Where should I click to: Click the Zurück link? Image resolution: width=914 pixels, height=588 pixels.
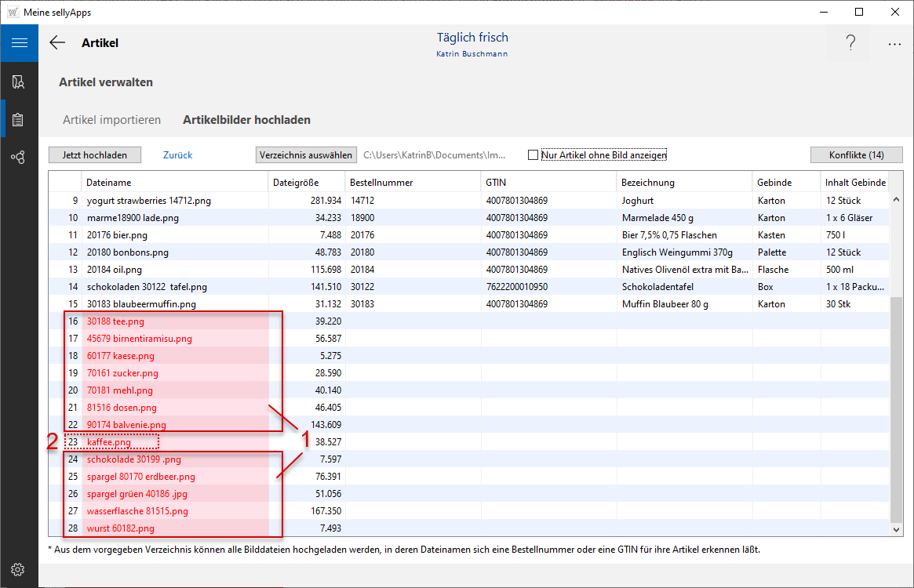[x=177, y=155]
